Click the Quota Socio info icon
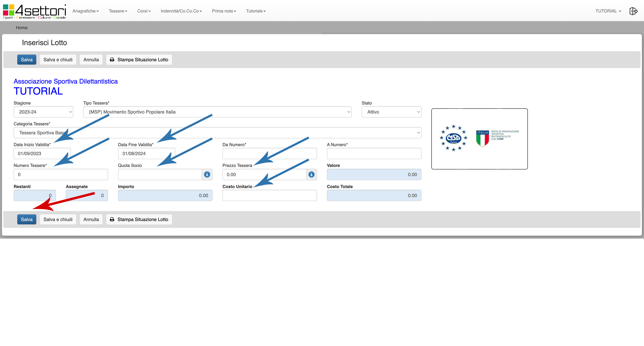Image resolution: width=644 pixels, height=346 pixels. 207,174
